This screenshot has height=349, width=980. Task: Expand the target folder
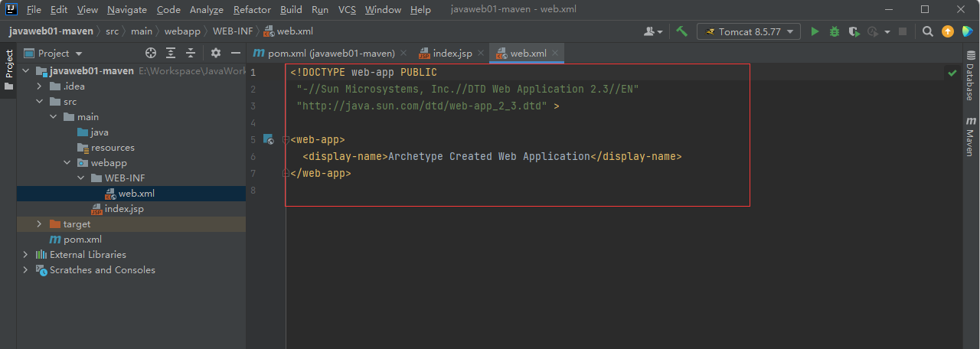(40, 224)
